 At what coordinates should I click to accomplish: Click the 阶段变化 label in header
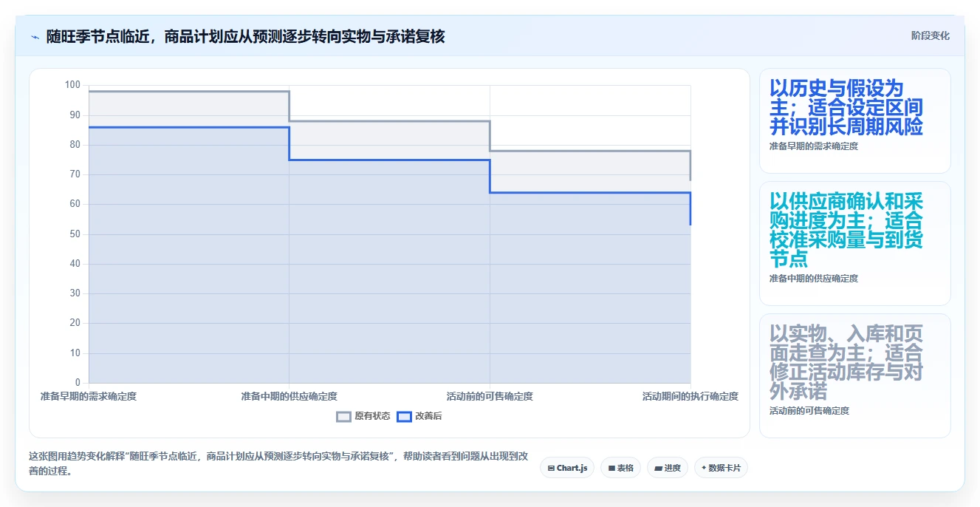930,35
